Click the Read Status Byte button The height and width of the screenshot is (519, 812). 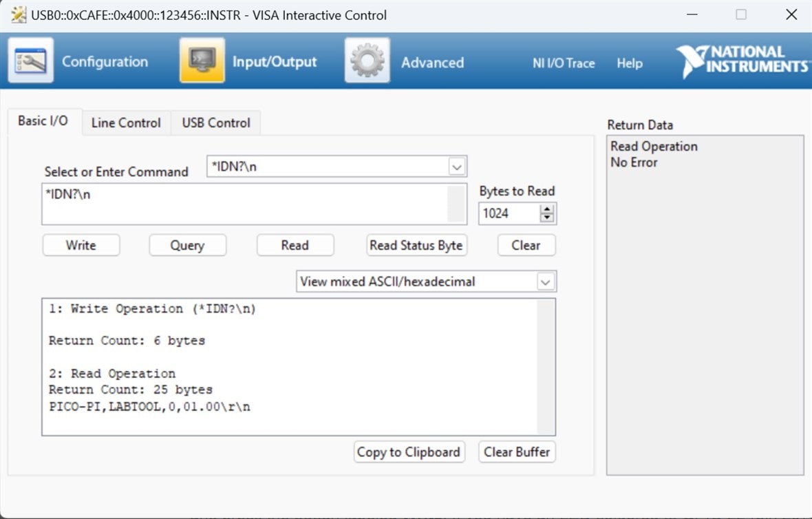(416, 245)
